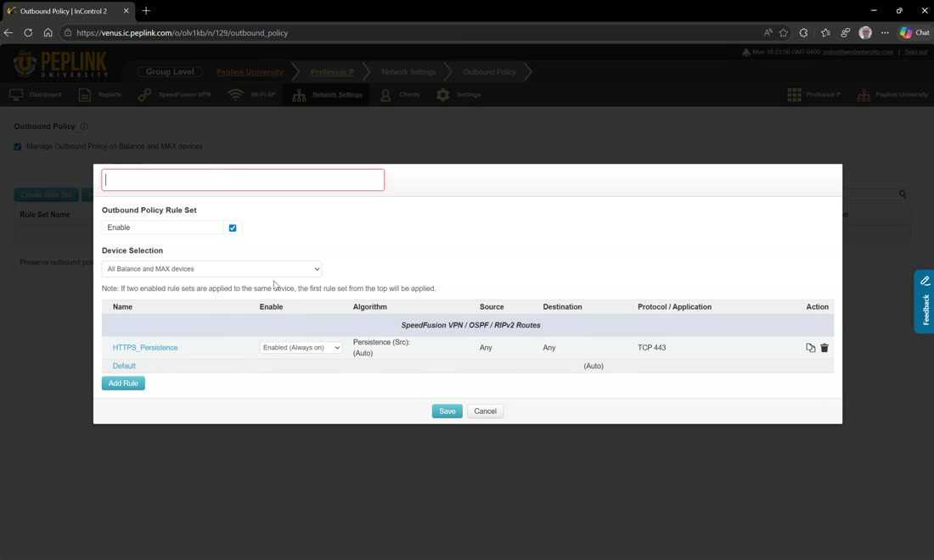Viewport: 934px width, 560px height.
Task: Click the site lock icon in address bar
Action: point(68,33)
